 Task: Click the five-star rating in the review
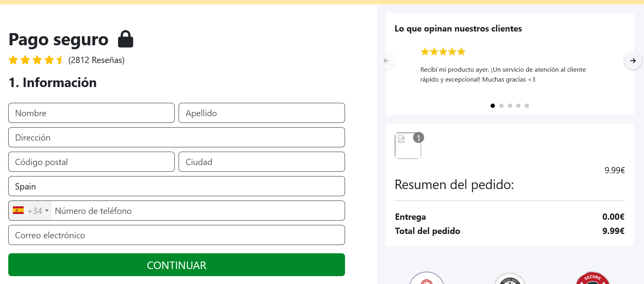coord(443,52)
